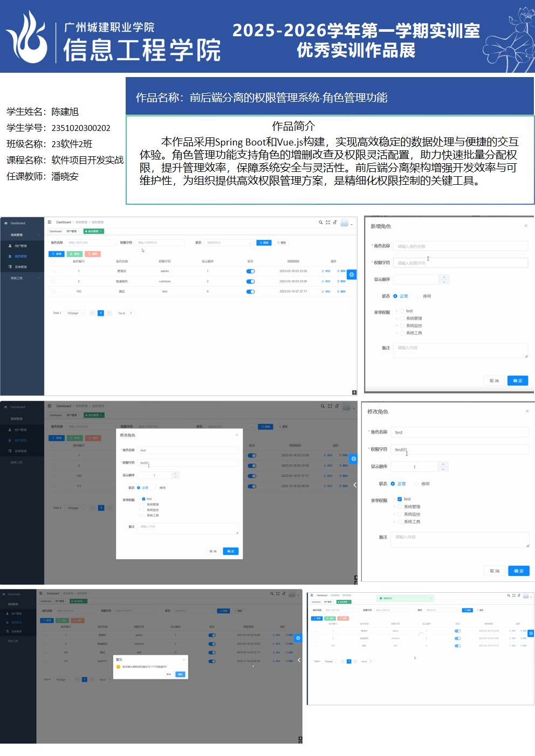This screenshot has width=535, height=756.
Task: Click the blue 搜索 button in the top-left screenshot
Action: (x=264, y=242)
